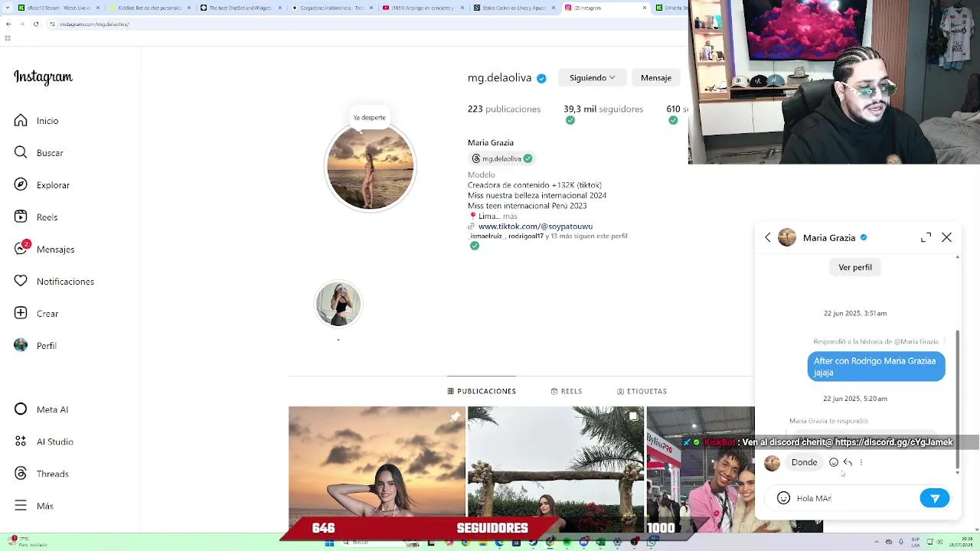Image resolution: width=980 pixels, height=551 pixels.
Task: Open the profile picture story
Action: point(371,167)
